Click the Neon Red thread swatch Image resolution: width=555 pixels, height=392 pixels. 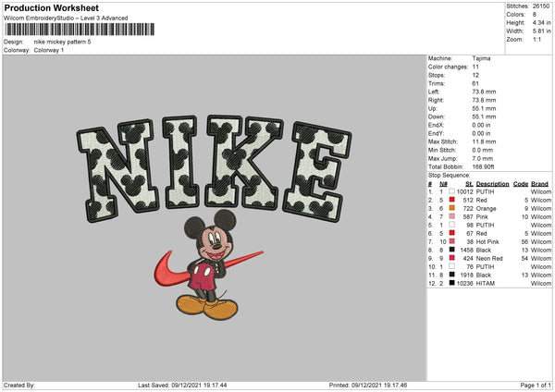[451, 258]
